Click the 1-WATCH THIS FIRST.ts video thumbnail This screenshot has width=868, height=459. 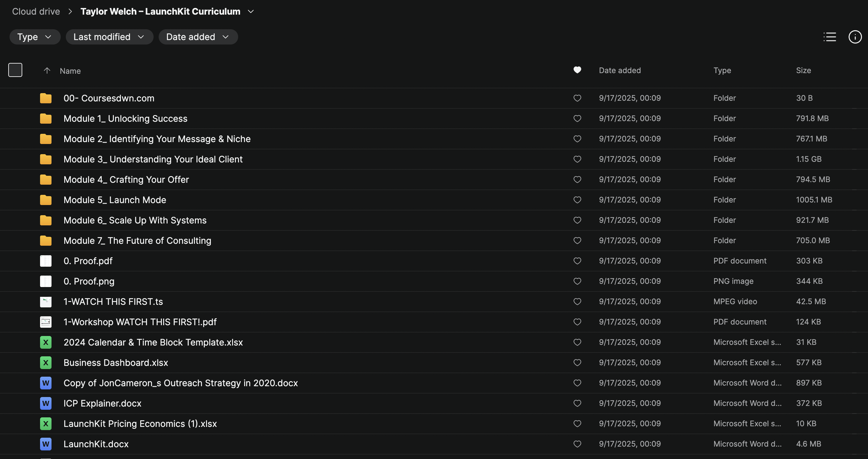(45, 302)
